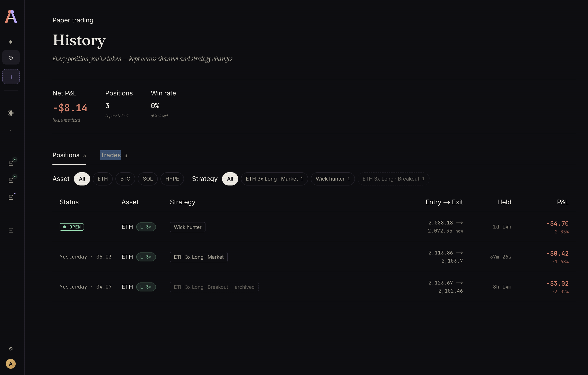The width and height of the screenshot is (588, 375).
Task: Click the exit price 2,103.7
Action: coord(452,261)
